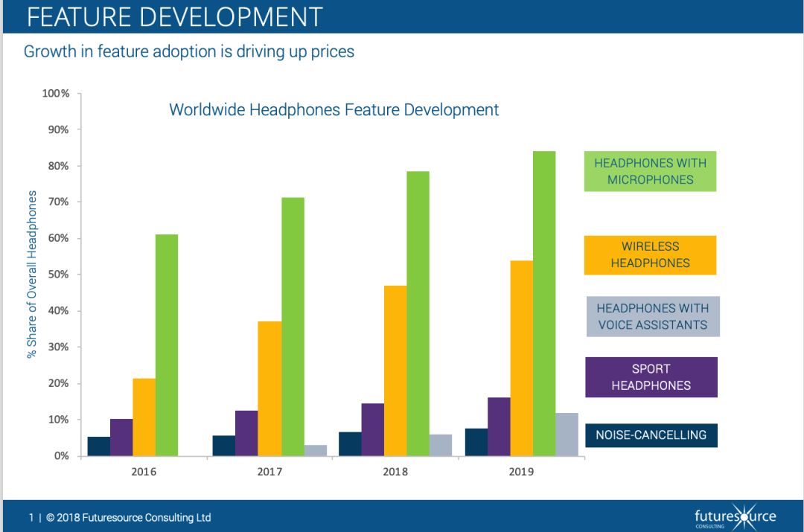Select the Headphones with Microphones legend box
The image size is (804, 532).
tap(650, 171)
